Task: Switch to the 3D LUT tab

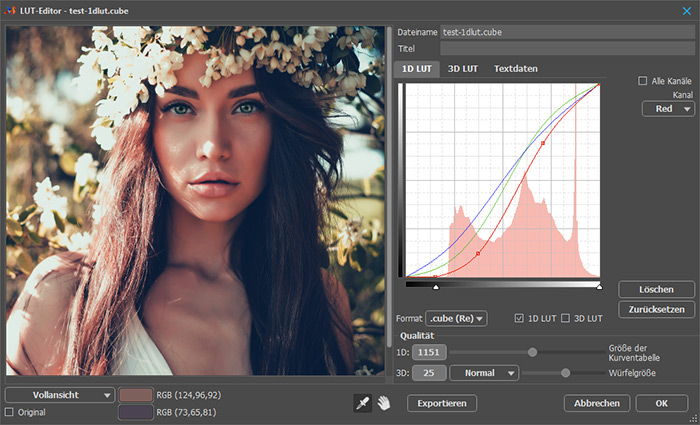Action: pyautogui.click(x=462, y=69)
